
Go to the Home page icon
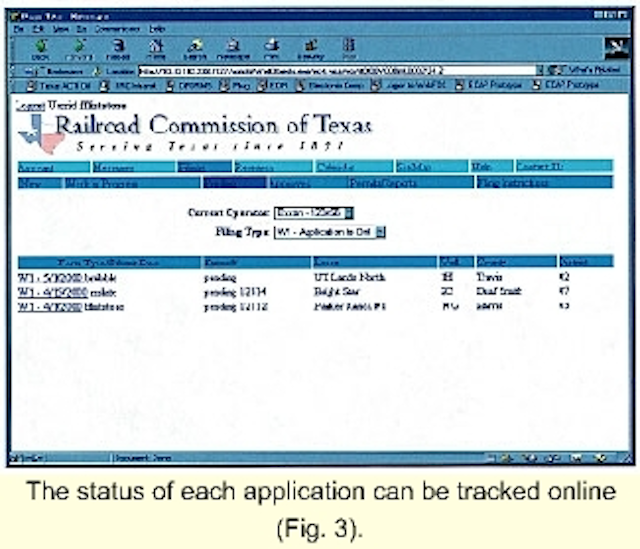pyautogui.click(x=156, y=49)
